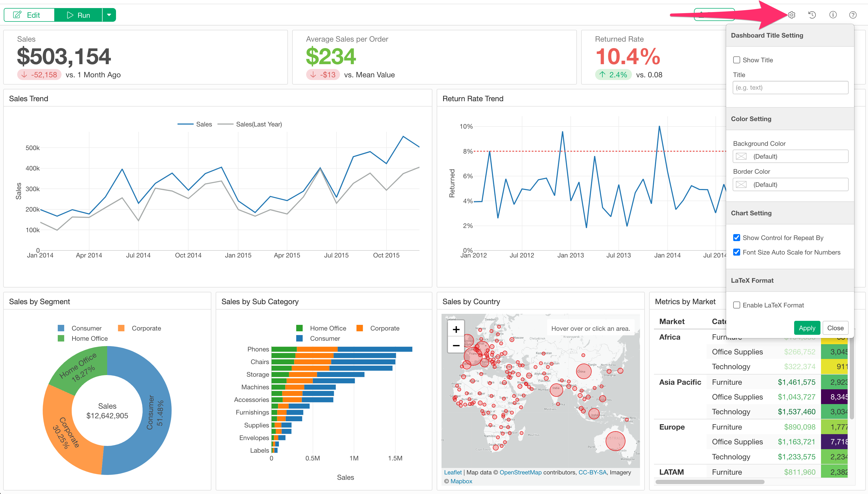This screenshot has width=868, height=494.
Task: Uncheck Show Control for Repeat By
Action: tap(737, 238)
